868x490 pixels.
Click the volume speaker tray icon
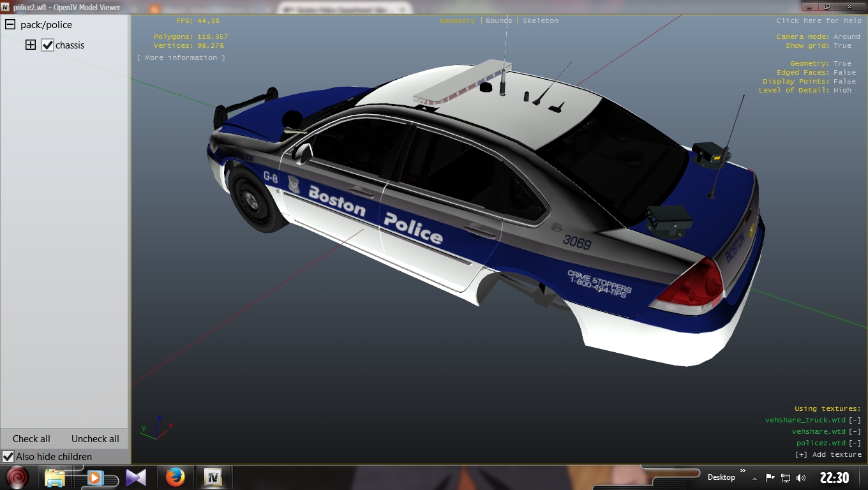pos(801,478)
